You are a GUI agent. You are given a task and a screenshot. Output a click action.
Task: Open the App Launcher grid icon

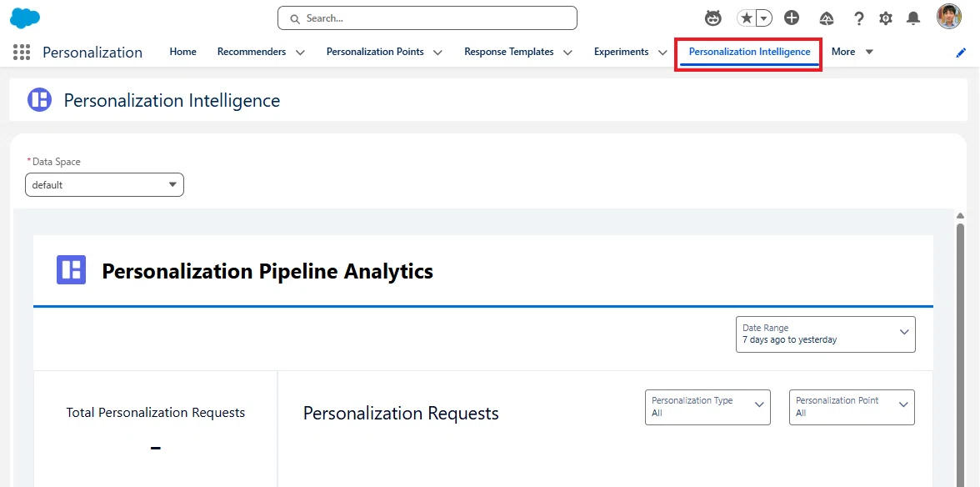pos(22,52)
